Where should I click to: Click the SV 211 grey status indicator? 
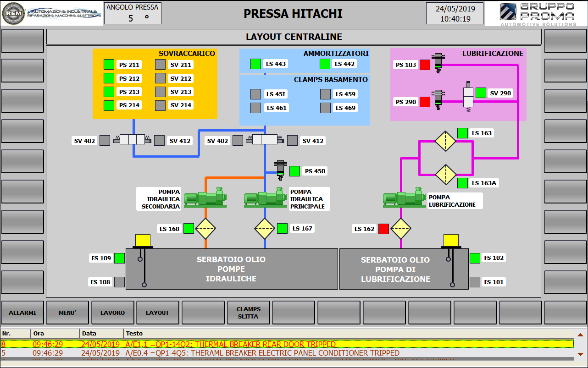160,65
